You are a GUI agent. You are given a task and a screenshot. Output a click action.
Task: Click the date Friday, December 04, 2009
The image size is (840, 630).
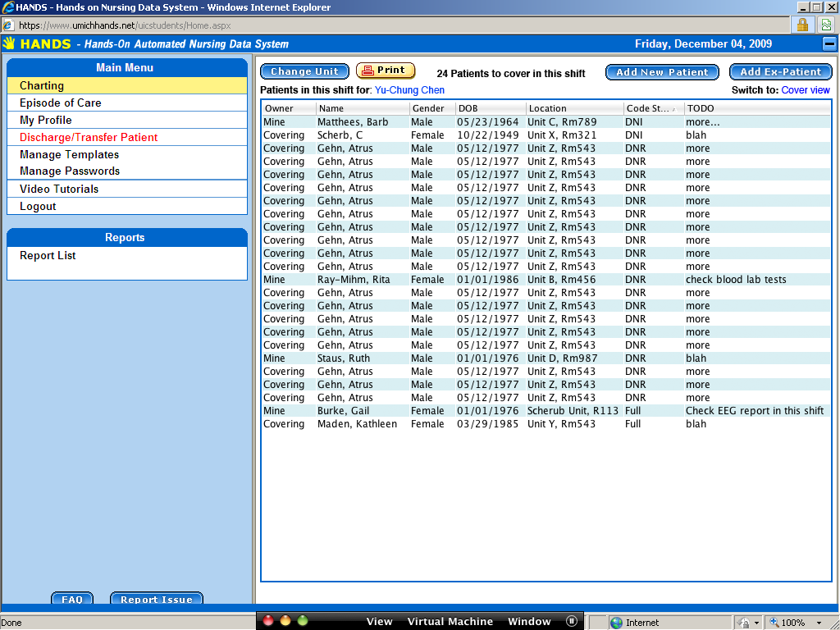click(703, 44)
